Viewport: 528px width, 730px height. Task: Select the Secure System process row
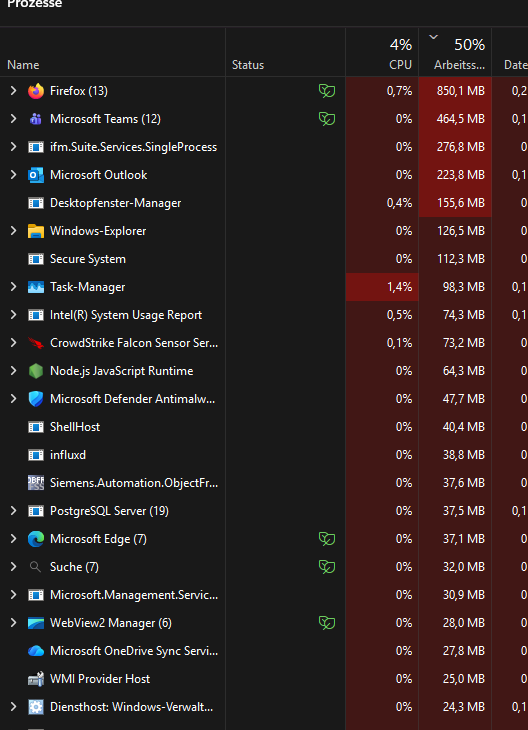point(264,259)
